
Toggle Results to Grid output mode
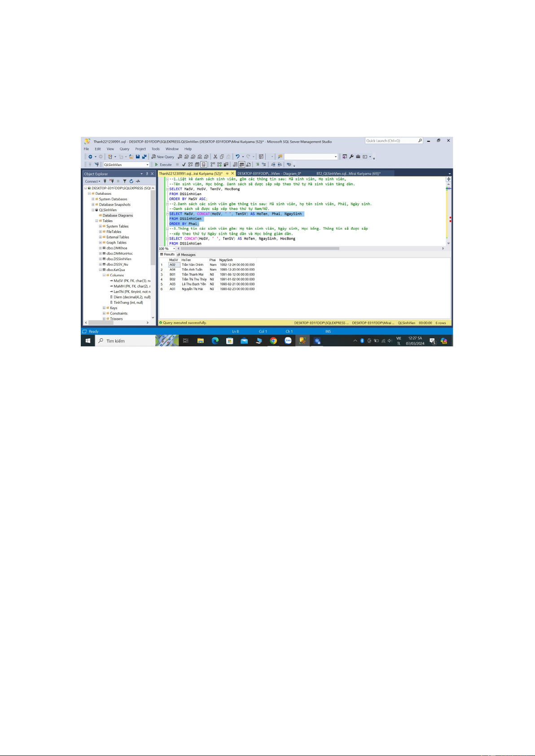click(x=241, y=165)
